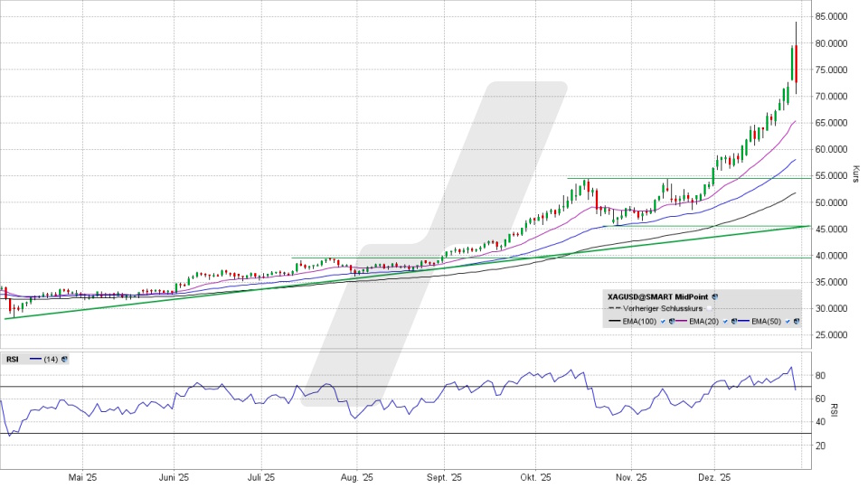This screenshot has height=488, width=868.
Task: Click the vertical Kurs axis title
Action: click(855, 174)
